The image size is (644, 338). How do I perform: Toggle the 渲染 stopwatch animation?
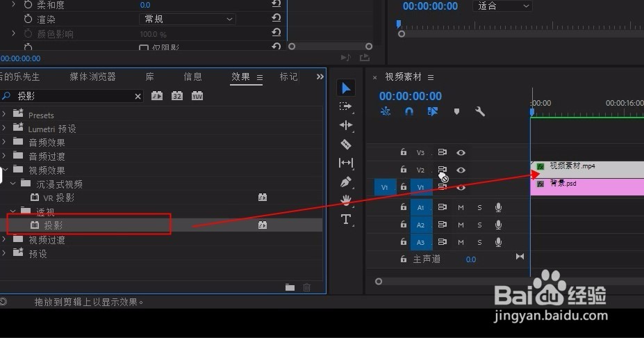point(28,19)
